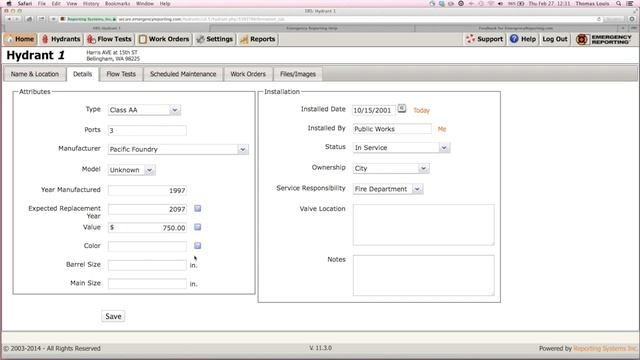Open the Flow Tests section
Screen dimensions: 640x360
pos(109,39)
